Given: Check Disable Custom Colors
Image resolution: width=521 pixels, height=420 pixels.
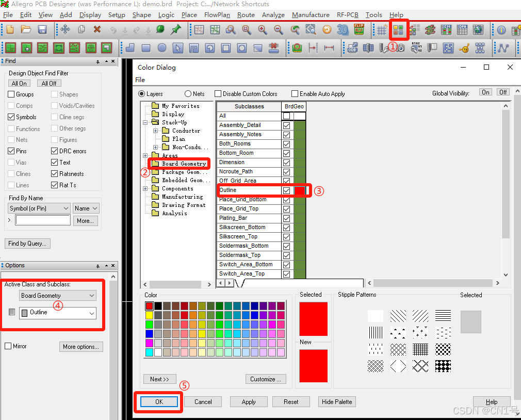Looking at the screenshot, I should (x=218, y=94).
